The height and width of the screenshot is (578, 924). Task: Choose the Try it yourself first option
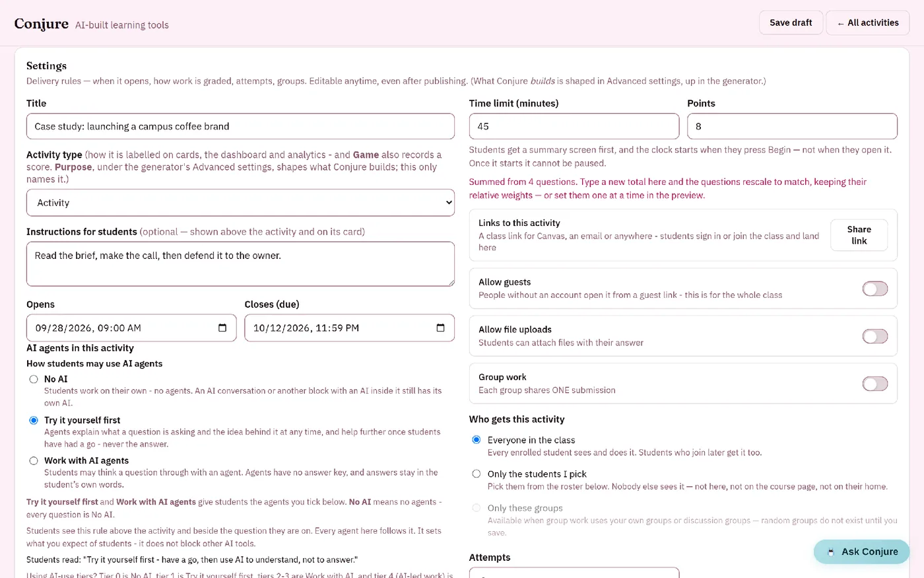(34, 420)
